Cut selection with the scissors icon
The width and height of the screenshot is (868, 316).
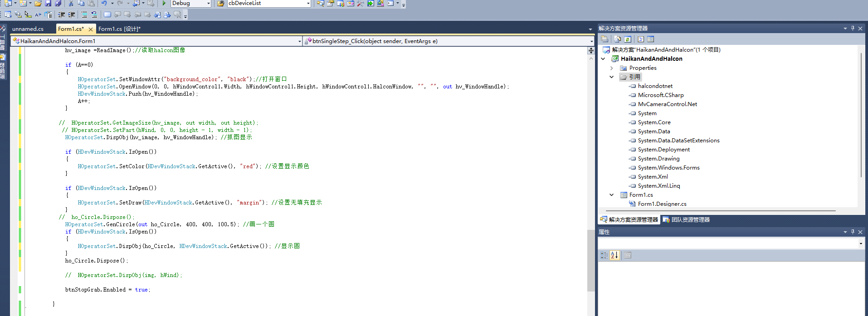pos(71,3)
